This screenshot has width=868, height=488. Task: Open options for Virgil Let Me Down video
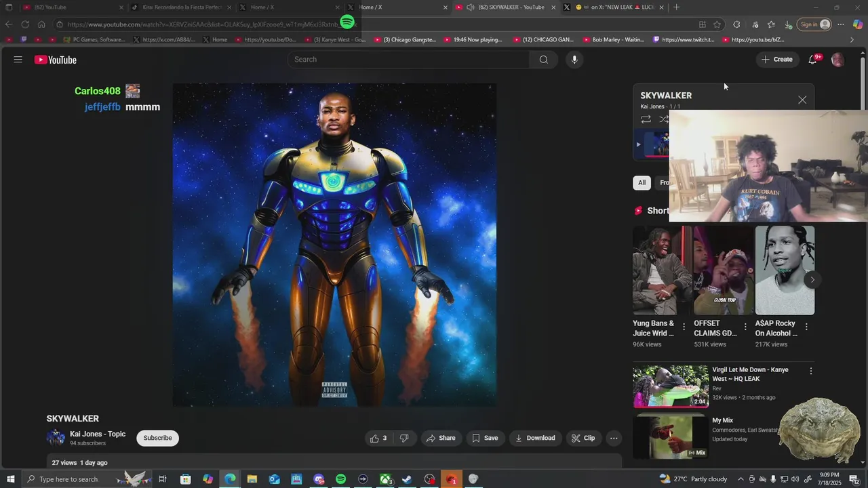coord(810,371)
